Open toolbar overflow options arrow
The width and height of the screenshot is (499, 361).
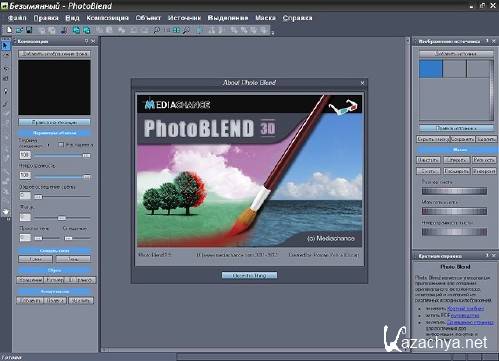click(273, 33)
